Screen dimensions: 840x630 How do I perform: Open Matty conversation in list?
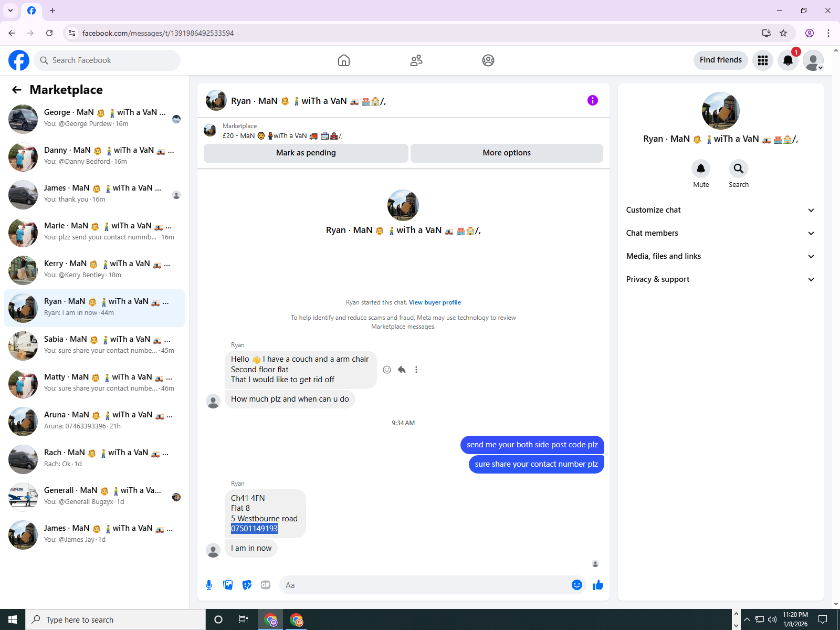click(94, 384)
